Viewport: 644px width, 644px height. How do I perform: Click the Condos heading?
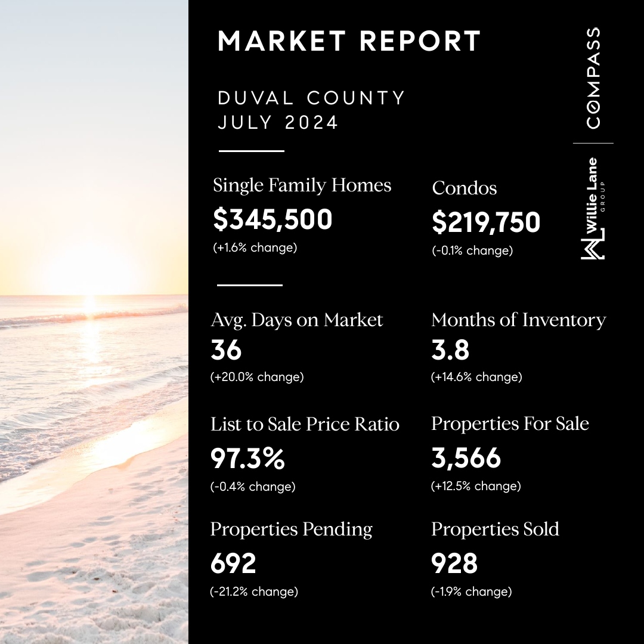[464, 188]
